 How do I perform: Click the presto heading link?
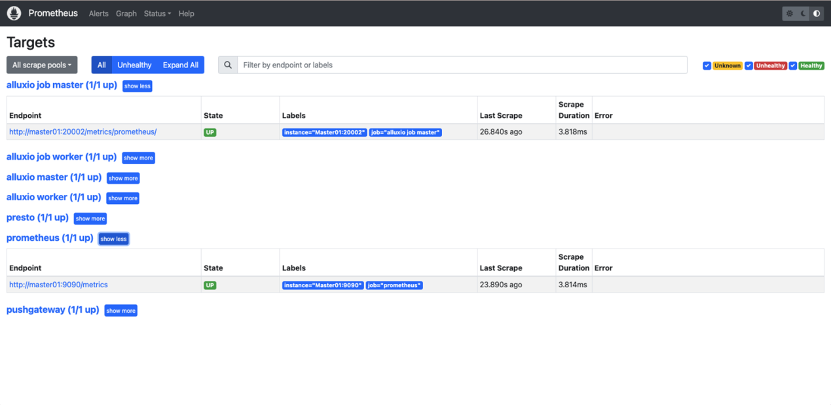tap(37, 218)
